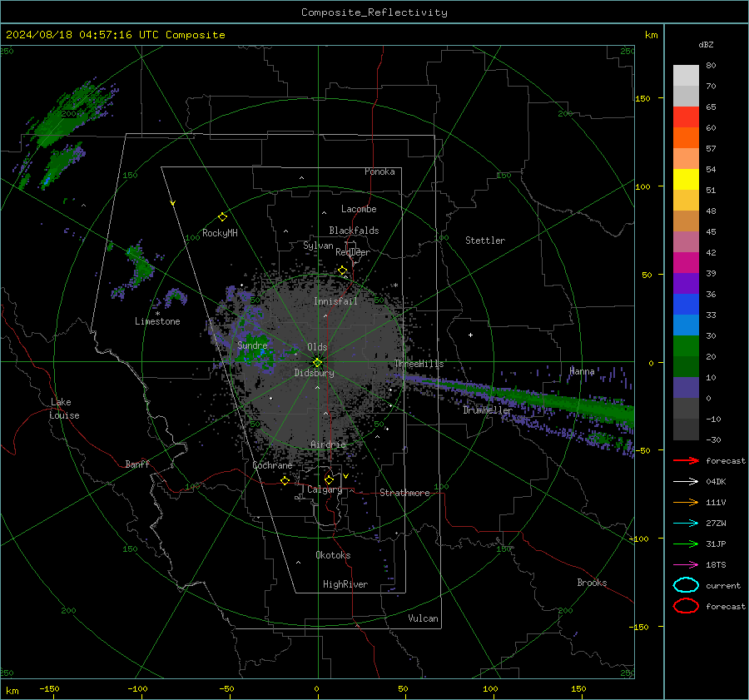
Task: Select the Vulcan label
Action: 423,618
